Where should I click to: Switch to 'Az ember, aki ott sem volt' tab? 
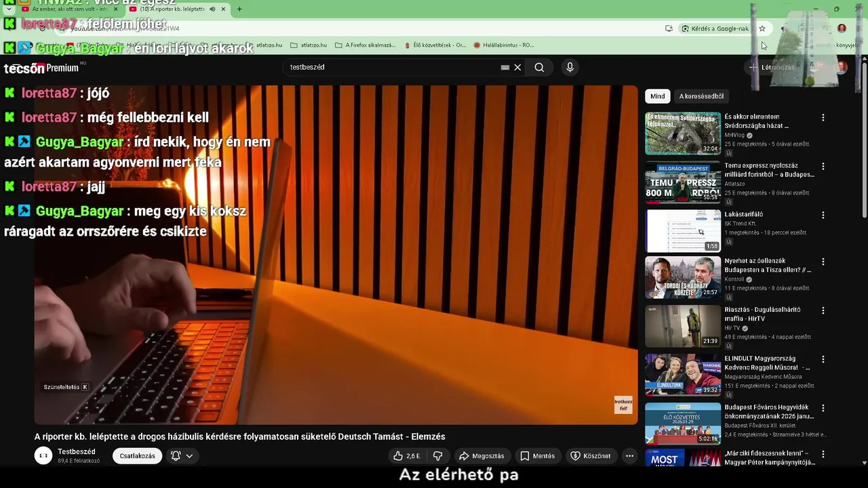point(71,9)
